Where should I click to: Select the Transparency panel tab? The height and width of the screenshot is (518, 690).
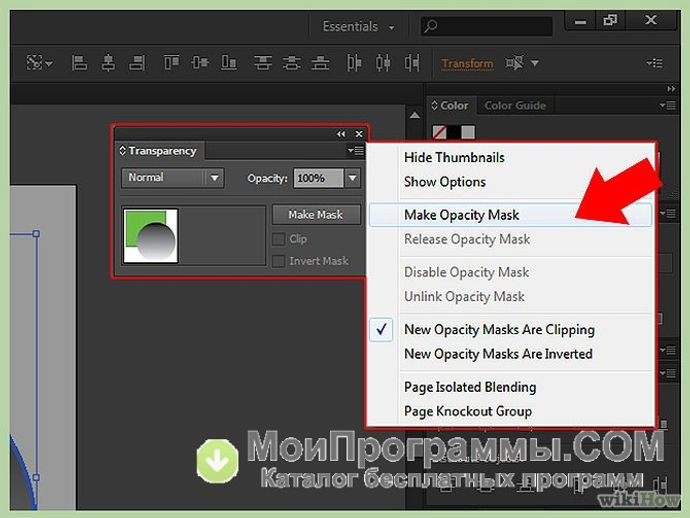pos(160,151)
